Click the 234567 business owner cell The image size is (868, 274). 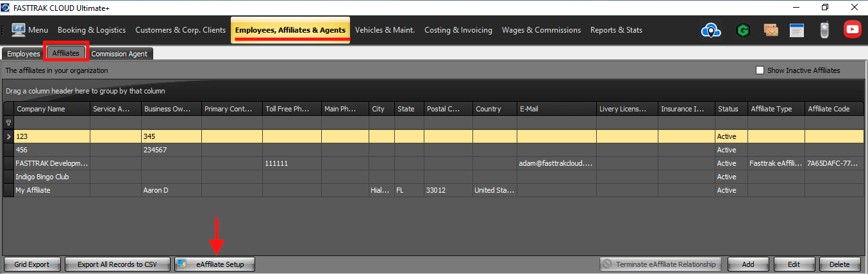(171, 150)
